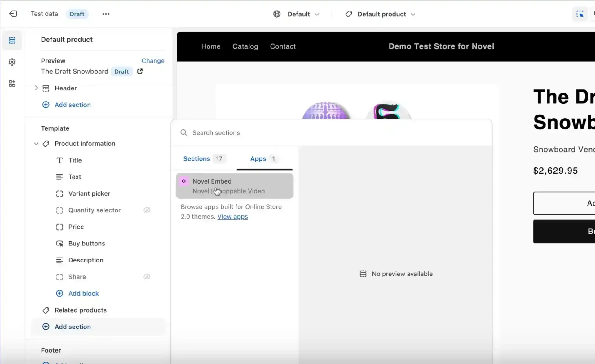Viewport: 595px width, 364px height.
Task: Open the Sections sidebar panel icon
Action: [12, 41]
